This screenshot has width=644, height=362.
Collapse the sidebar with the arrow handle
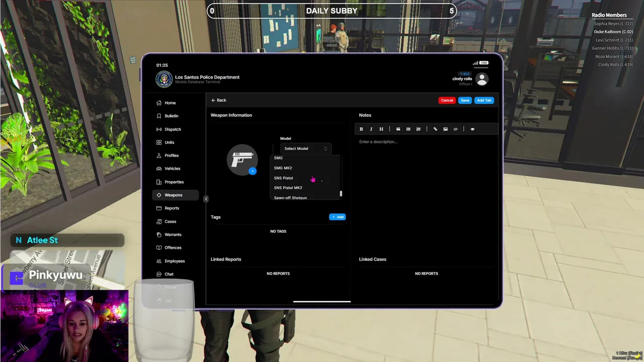pyautogui.click(x=206, y=199)
